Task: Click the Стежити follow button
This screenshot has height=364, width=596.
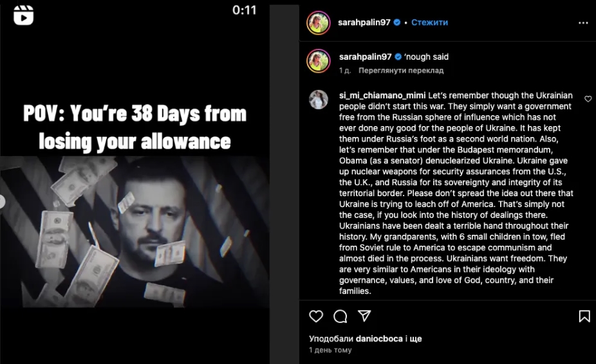Action: click(429, 23)
